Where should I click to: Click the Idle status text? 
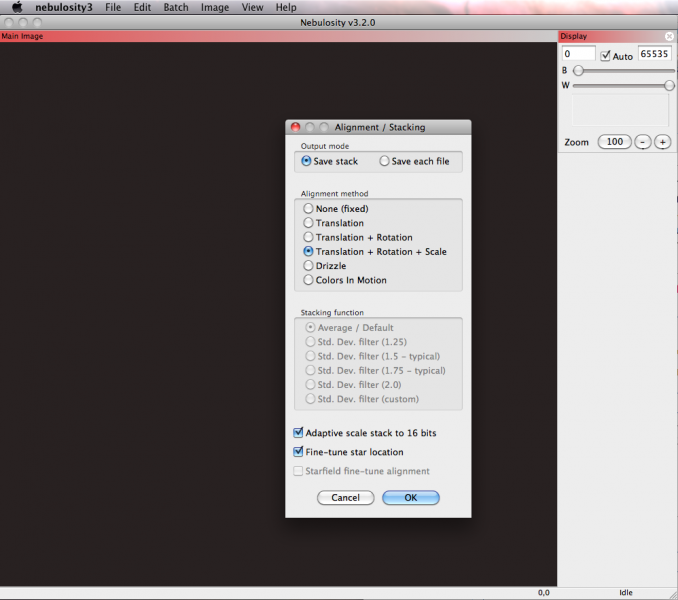[x=626, y=593]
